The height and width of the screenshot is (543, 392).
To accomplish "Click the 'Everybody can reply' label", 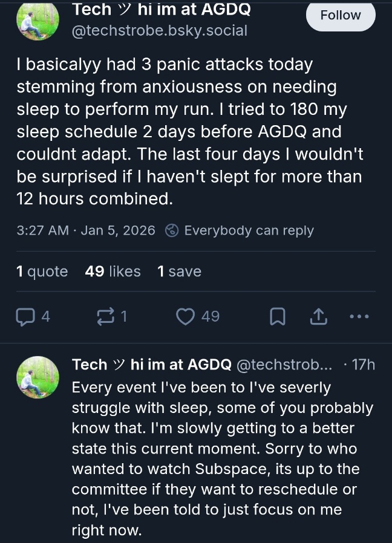I will [x=249, y=230].
